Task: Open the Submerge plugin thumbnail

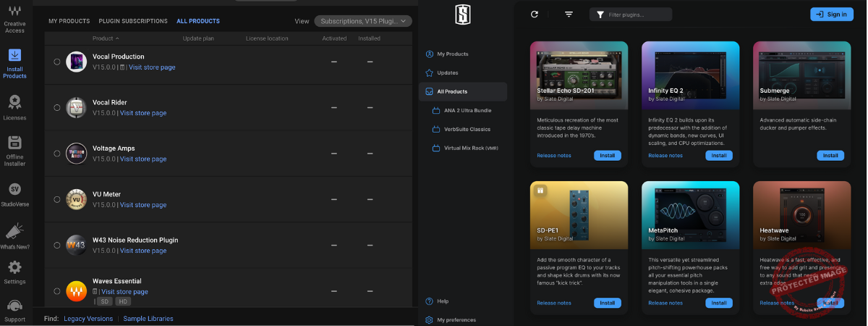Action: (801, 75)
